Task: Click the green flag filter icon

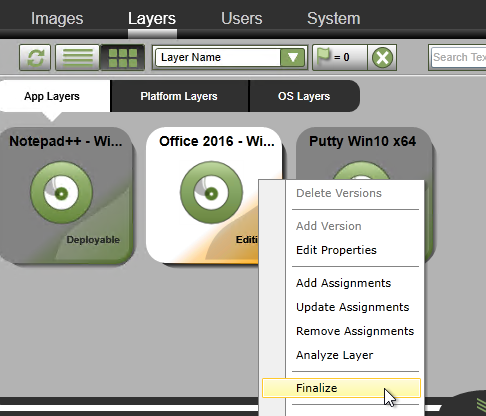Action: (323, 56)
